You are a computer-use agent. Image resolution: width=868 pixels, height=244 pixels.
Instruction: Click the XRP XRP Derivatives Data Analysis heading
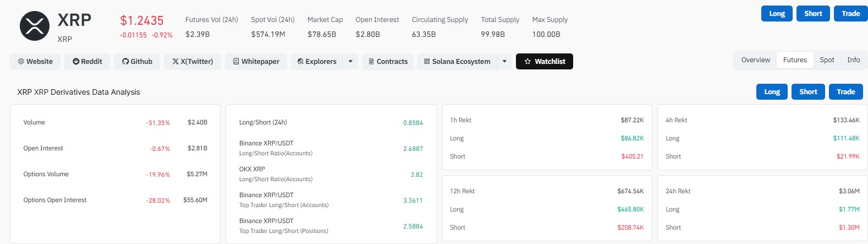pyautogui.click(x=79, y=92)
